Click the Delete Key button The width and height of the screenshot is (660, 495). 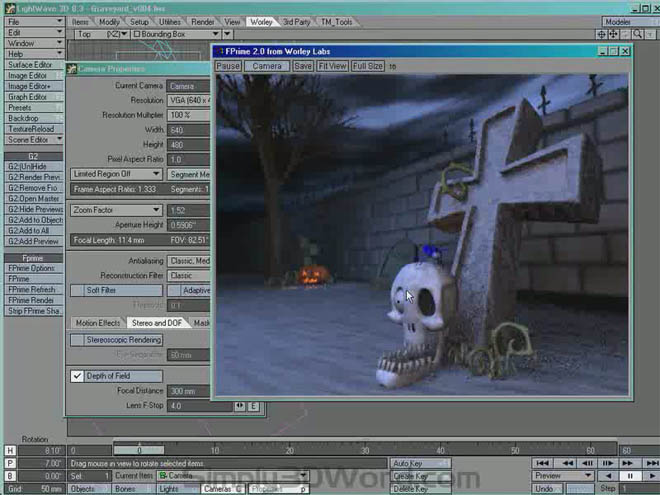tap(420, 489)
